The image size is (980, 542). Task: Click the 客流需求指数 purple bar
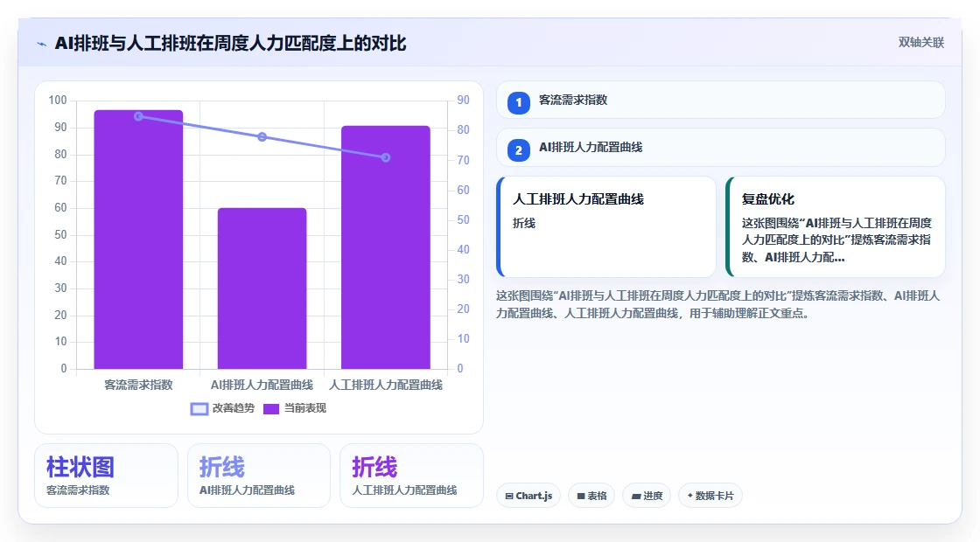139,240
